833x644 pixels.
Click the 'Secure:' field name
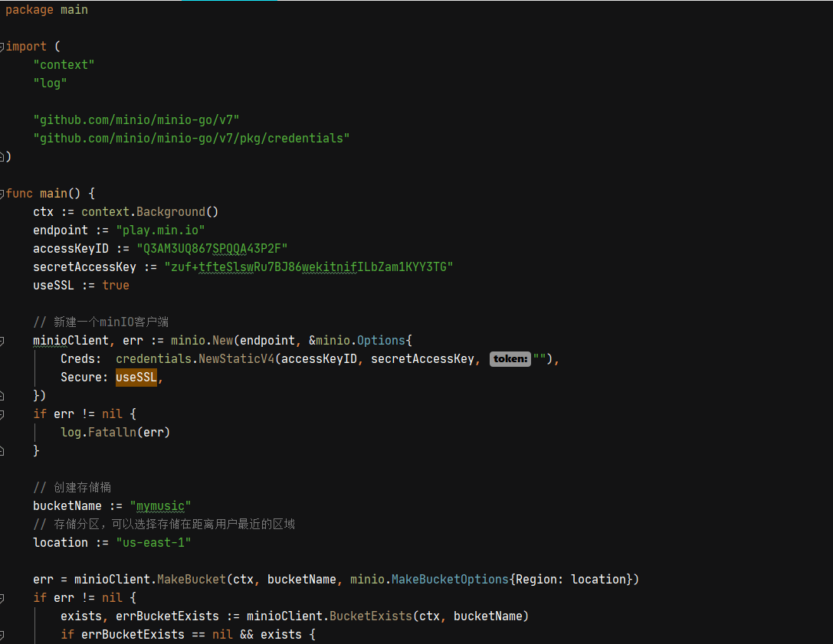coord(84,378)
